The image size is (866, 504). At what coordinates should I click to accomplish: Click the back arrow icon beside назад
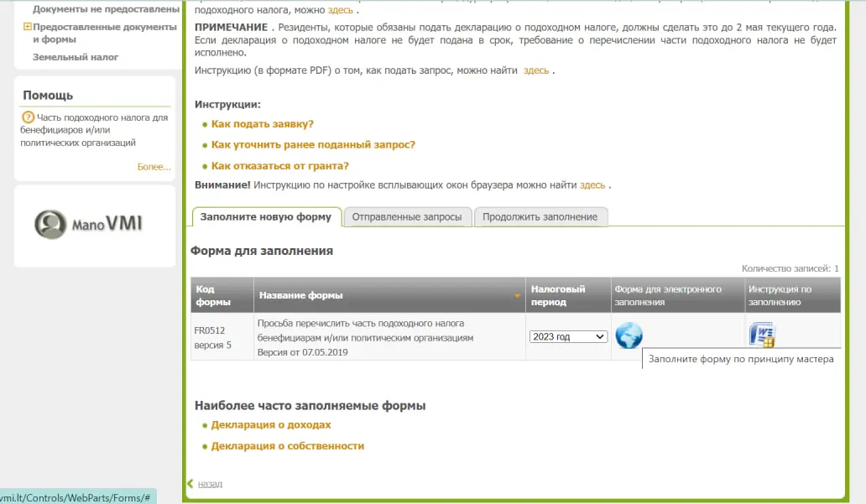point(191,484)
